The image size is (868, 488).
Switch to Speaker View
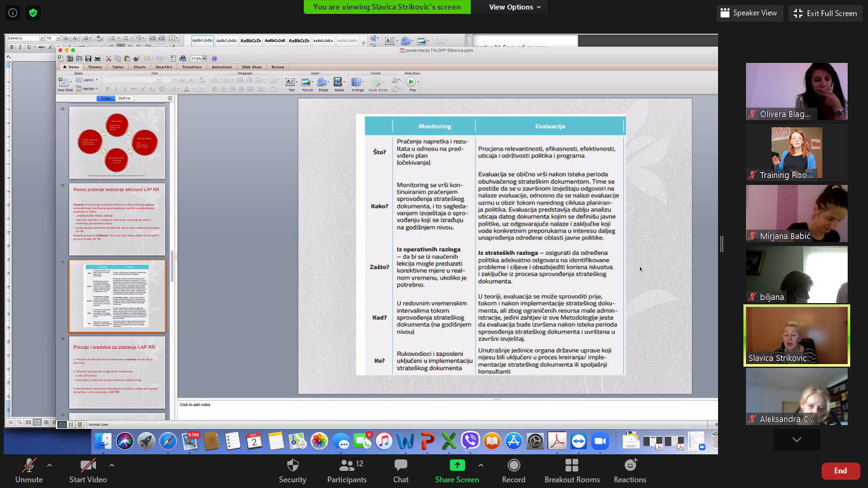click(x=749, y=13)
